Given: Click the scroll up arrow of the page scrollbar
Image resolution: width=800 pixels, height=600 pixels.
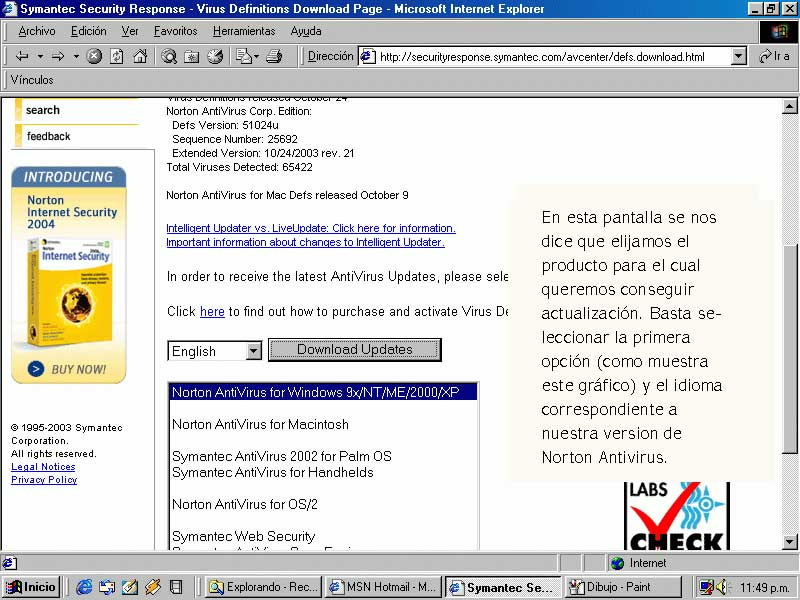Looking at the screenshot, I should (x=789, y=107).
